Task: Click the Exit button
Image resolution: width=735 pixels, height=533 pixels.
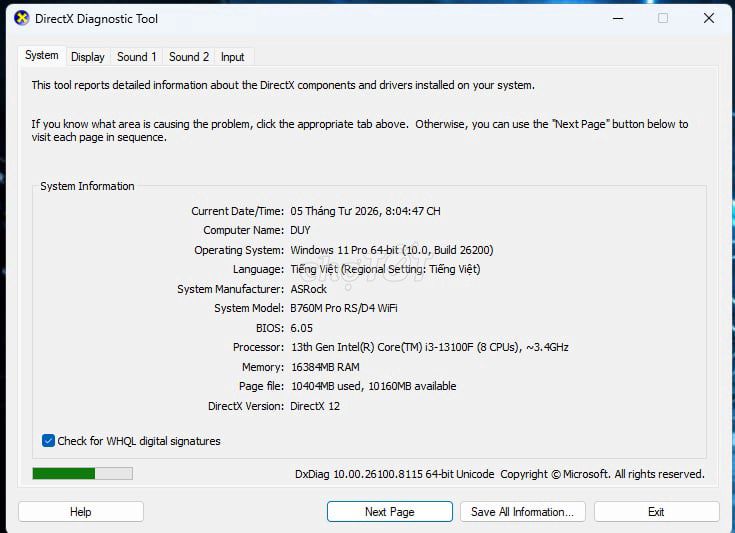Action: coord(656,511)
